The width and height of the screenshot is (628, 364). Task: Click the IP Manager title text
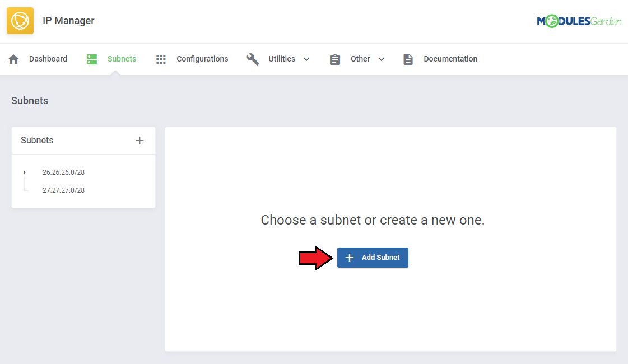pyautogui.click(x=68, y=21)
